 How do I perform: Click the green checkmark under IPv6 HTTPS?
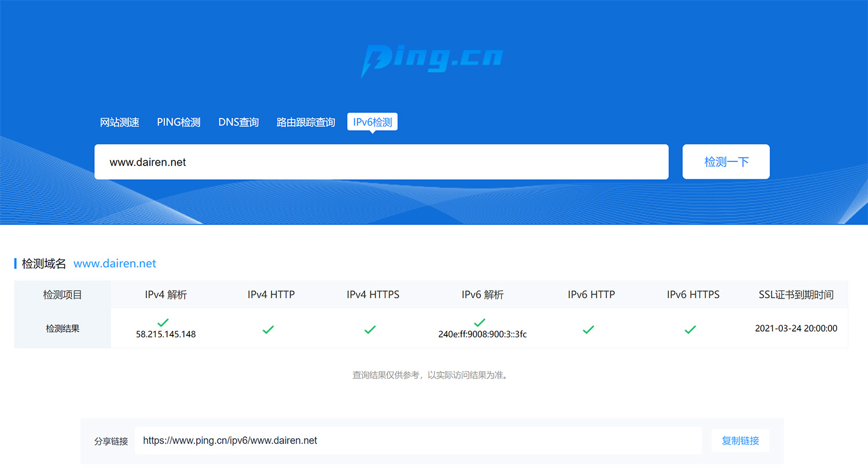click(x=690, y=330)
